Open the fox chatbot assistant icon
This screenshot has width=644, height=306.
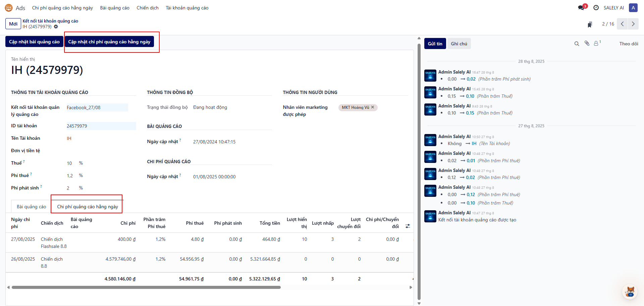coord(630,291)
